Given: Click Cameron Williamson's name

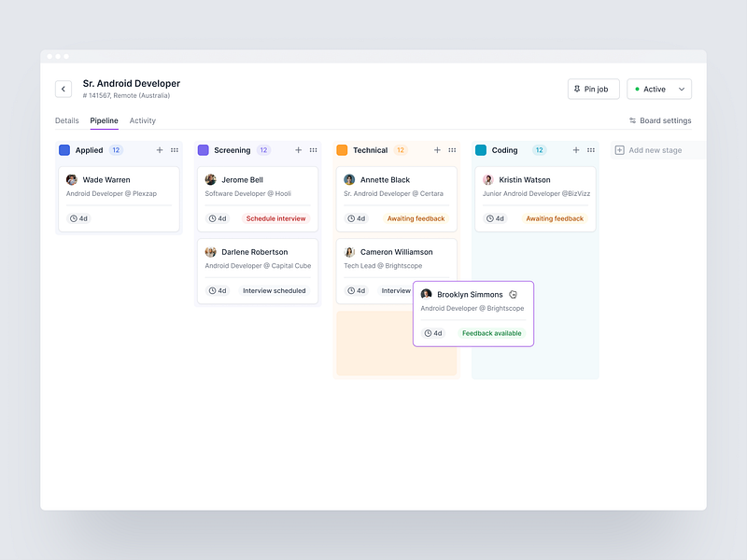Looking at the screenshot, I should pos(396,252).
